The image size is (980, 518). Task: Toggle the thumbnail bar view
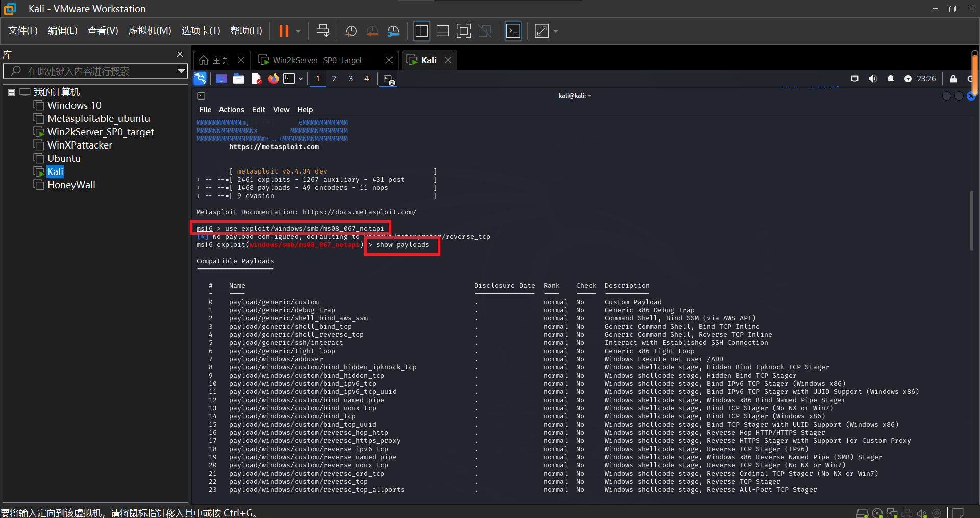pyautogui.click(x=443, y=31)
